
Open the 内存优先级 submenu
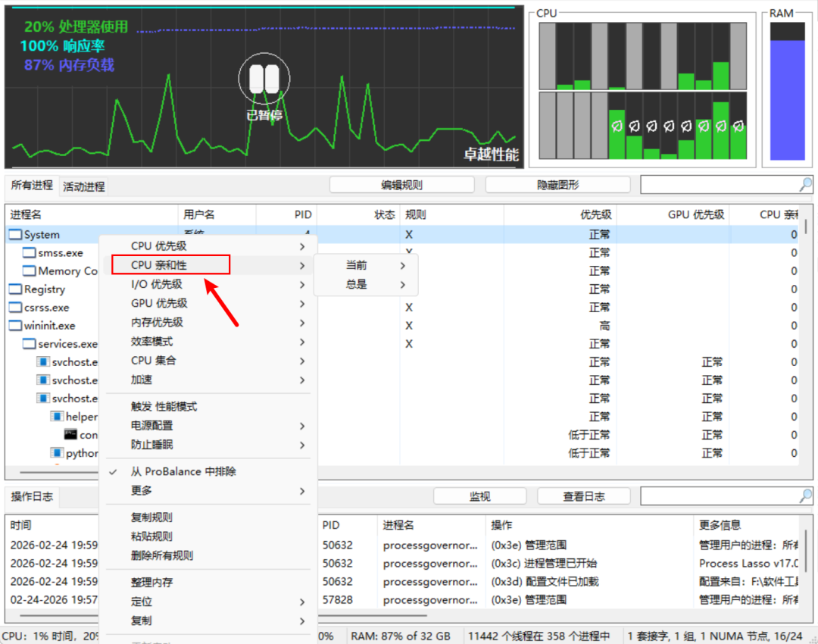point(209,323)
